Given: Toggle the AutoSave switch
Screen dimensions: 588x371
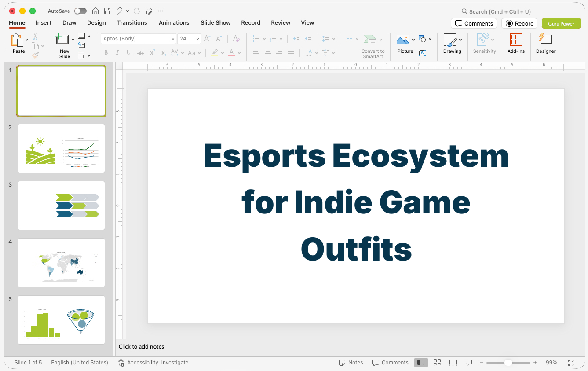Looking at the screenshot, I should 80,11.
